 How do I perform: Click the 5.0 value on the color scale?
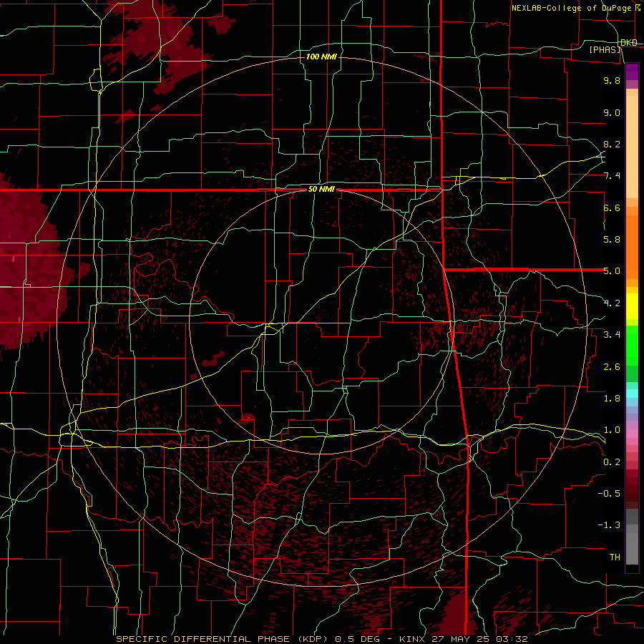[612, 271]
